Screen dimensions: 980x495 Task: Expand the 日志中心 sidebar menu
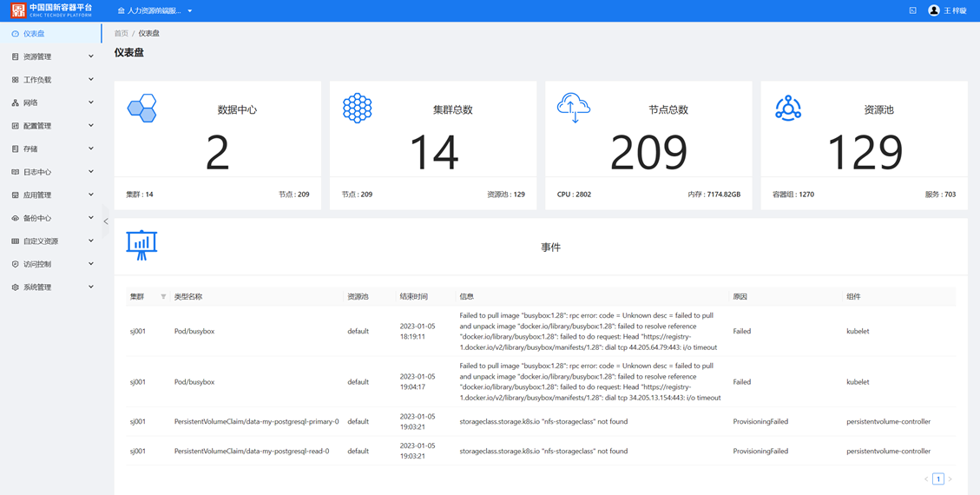click(x=52, y=172)
